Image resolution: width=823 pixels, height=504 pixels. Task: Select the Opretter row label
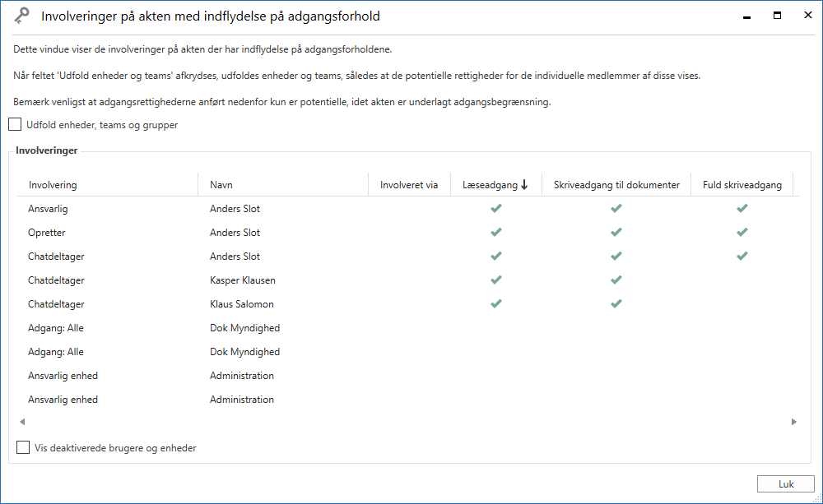(47, 233)
